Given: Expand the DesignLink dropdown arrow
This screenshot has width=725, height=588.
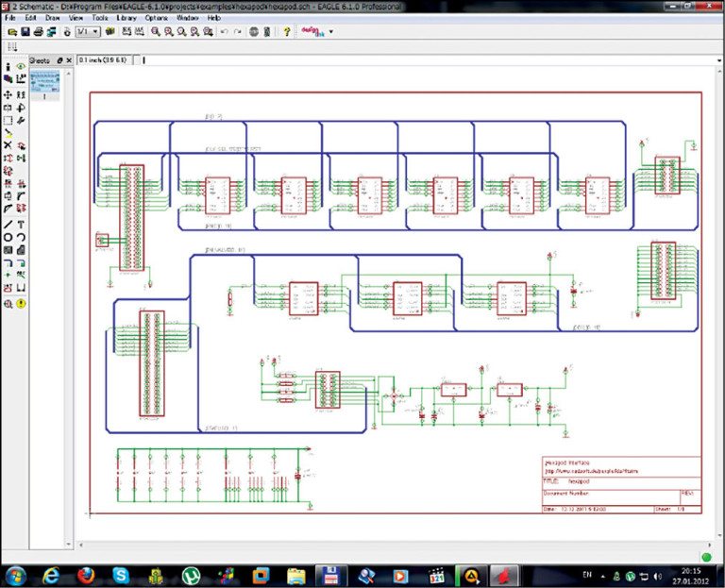Looking at the screenshot, I should 331,31.
